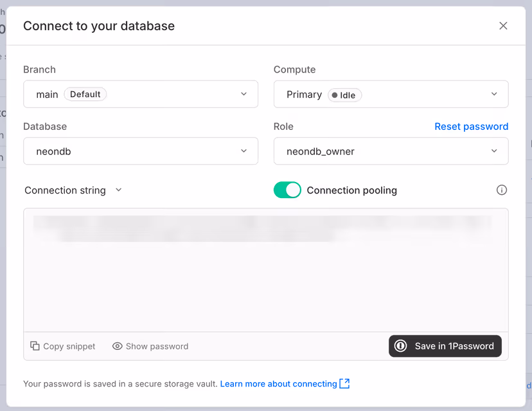
Task: Click the chevron on the Branch selector
Action: (x=244, y=94)
